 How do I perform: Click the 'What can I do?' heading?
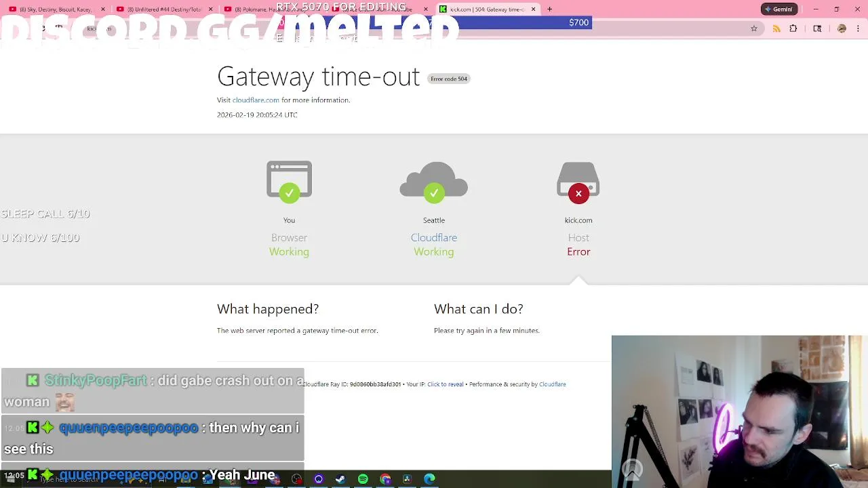479,309
